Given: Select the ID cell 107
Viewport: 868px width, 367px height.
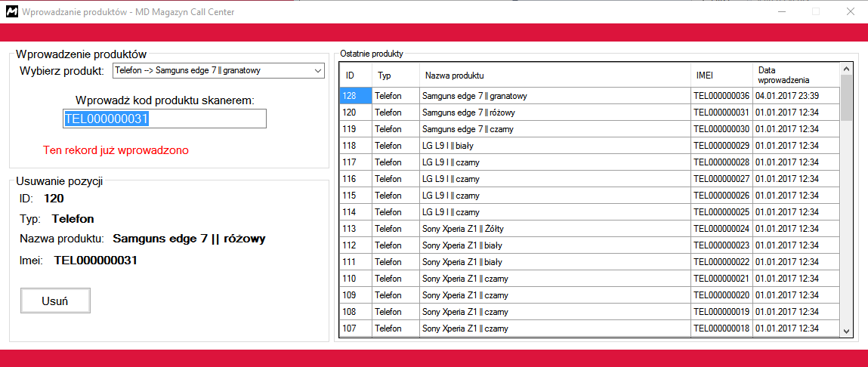Looking at the screenshot, I should tap(355, 328).
